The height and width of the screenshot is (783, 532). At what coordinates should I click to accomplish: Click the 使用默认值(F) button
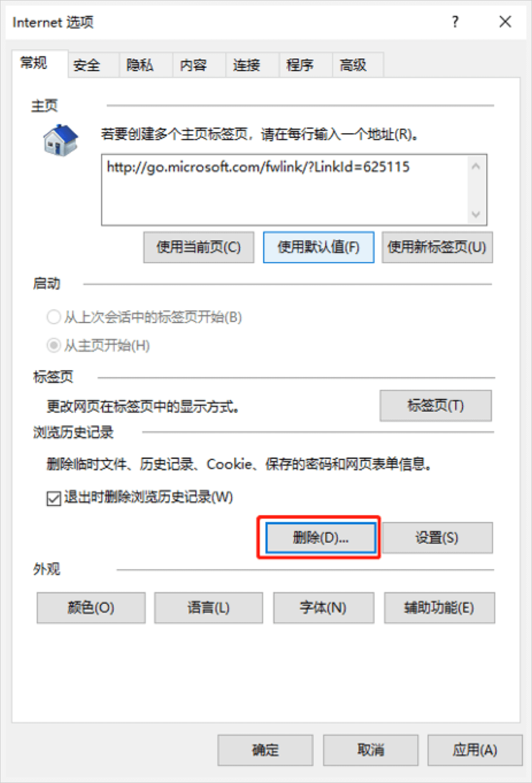coord(319,247)
